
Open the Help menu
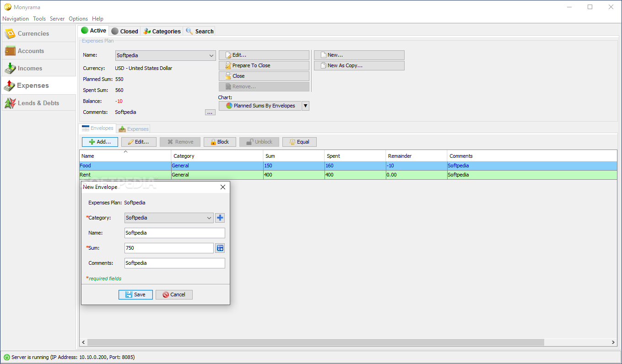click(97, 19)
